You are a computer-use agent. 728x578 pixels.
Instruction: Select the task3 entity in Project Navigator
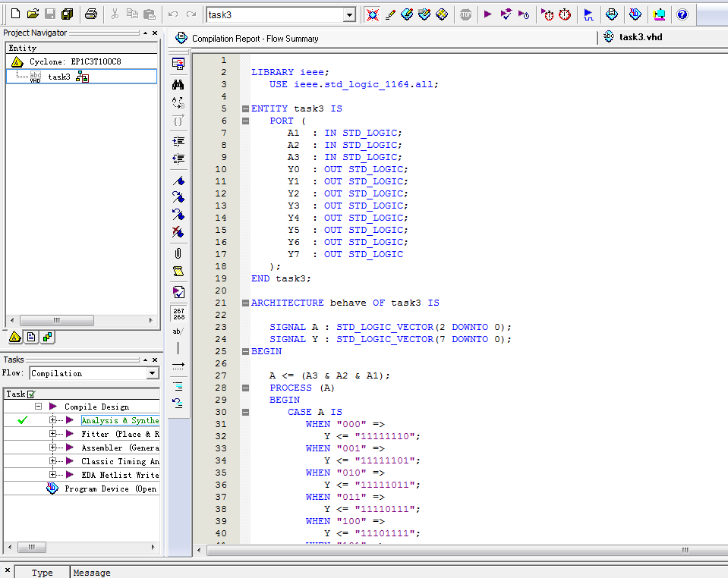pyautogui.click(x=58, y=77)
